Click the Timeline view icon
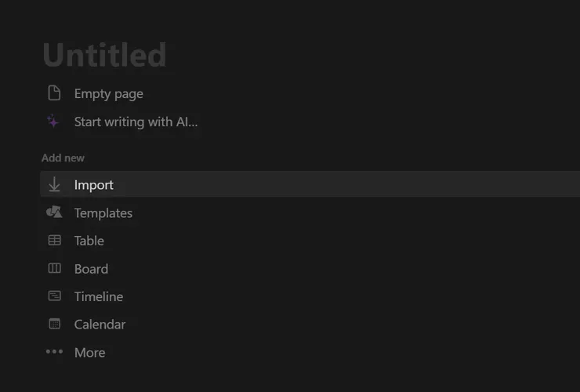This screenshot has height=392, width=580. click(x=54, y=296)
